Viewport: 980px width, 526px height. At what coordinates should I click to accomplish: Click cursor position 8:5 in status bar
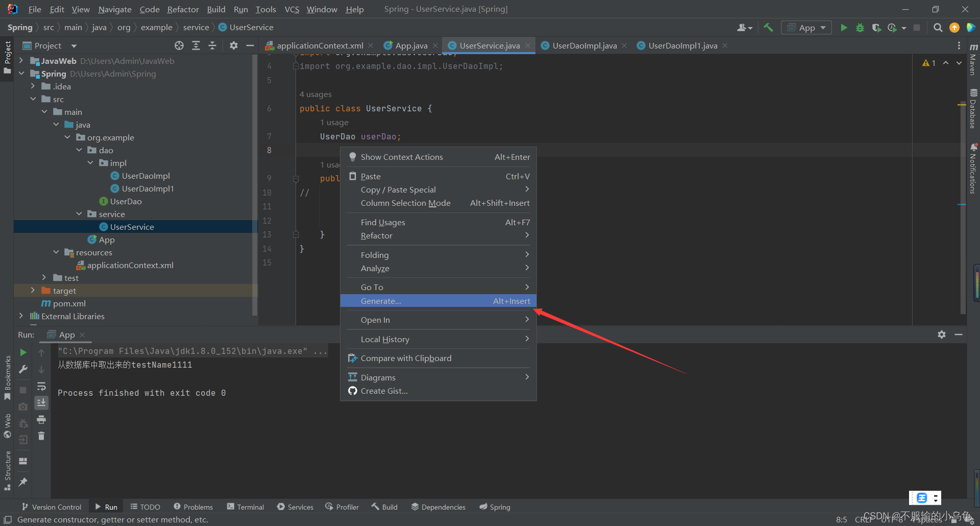point(842,519)
